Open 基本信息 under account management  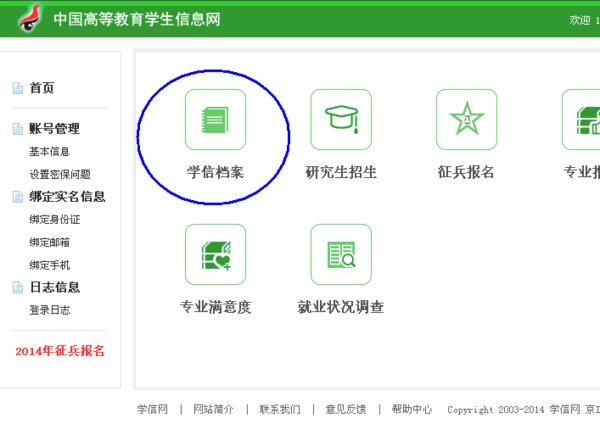(50, 152)
